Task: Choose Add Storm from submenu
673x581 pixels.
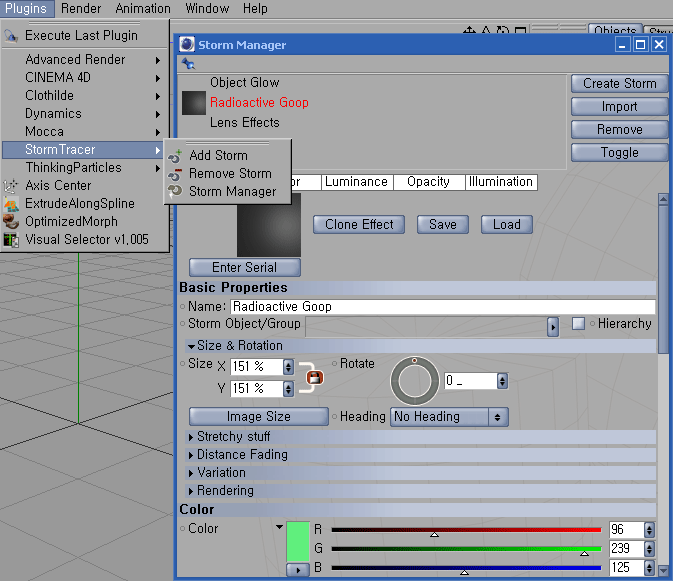Action: pyautogui.click(x=227, y=155)
